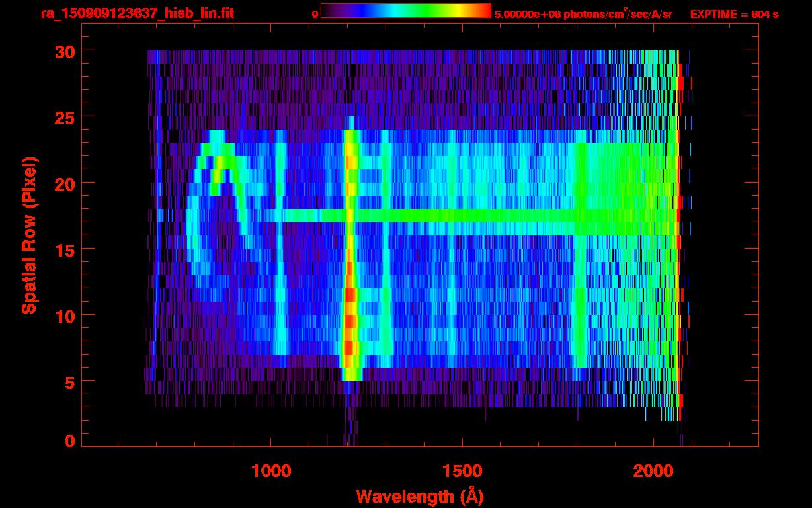
Task: Click the file name ra_150909123637_hisb_lin.fit
Action: pos(137,13)
